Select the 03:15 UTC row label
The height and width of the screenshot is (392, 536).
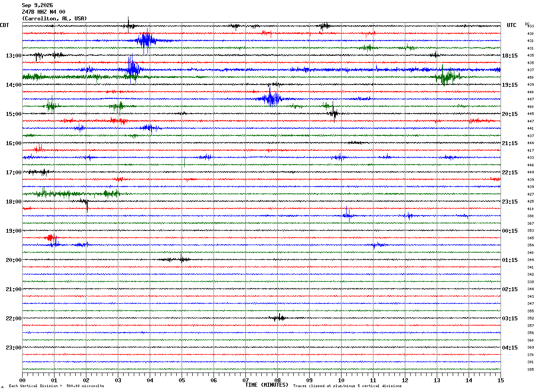[510, 319]
